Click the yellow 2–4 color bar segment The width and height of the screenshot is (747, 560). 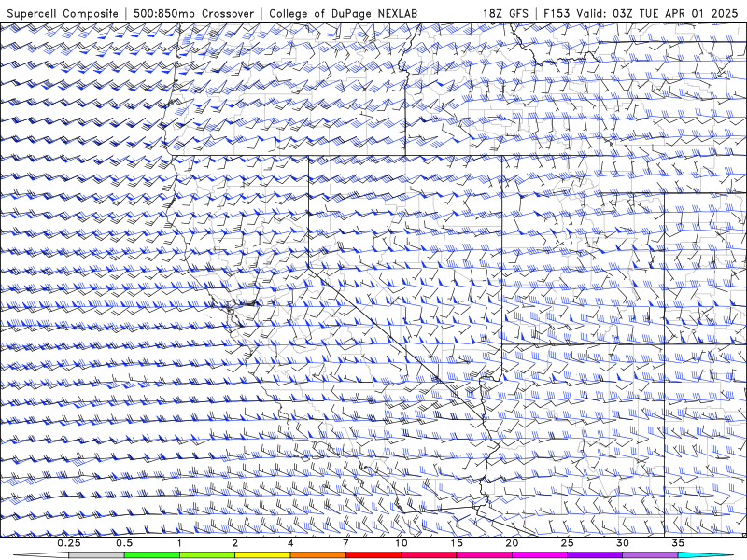pyautogui.click(x=262, y=555)
